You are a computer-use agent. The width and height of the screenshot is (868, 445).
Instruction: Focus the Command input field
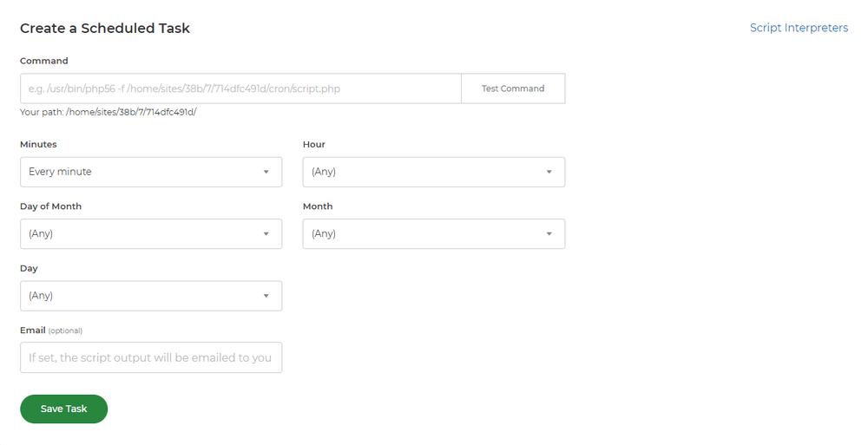[240, 88]
